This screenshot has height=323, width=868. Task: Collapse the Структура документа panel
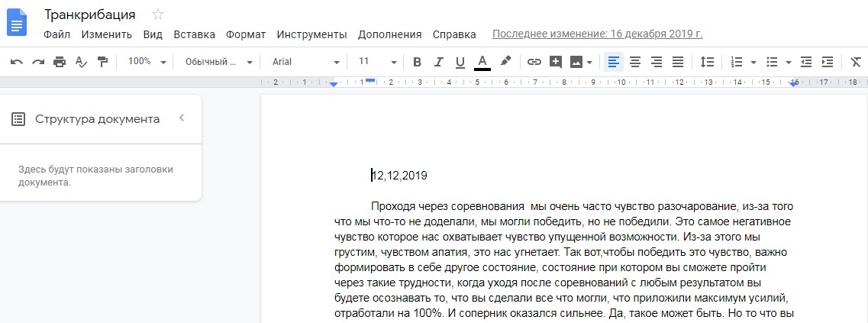point(181,118)
